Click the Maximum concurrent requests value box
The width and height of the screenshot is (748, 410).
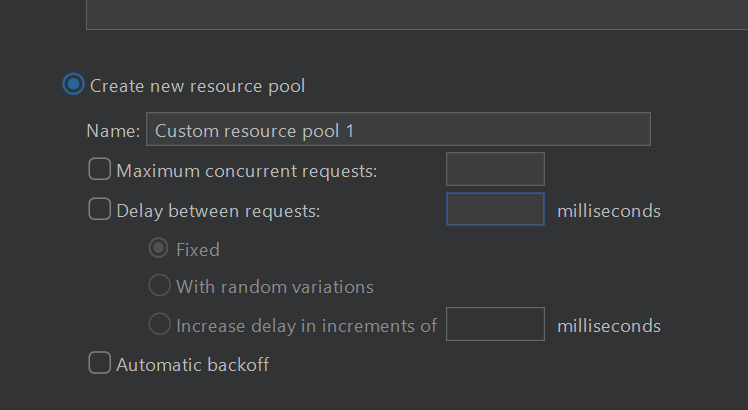[495, 169]
